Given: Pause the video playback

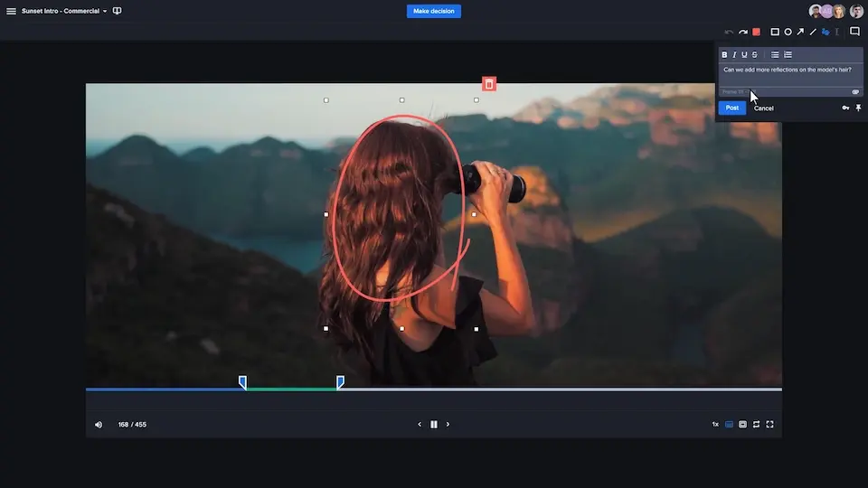Looking at the screenshot, I should click(x=434, y=425).
